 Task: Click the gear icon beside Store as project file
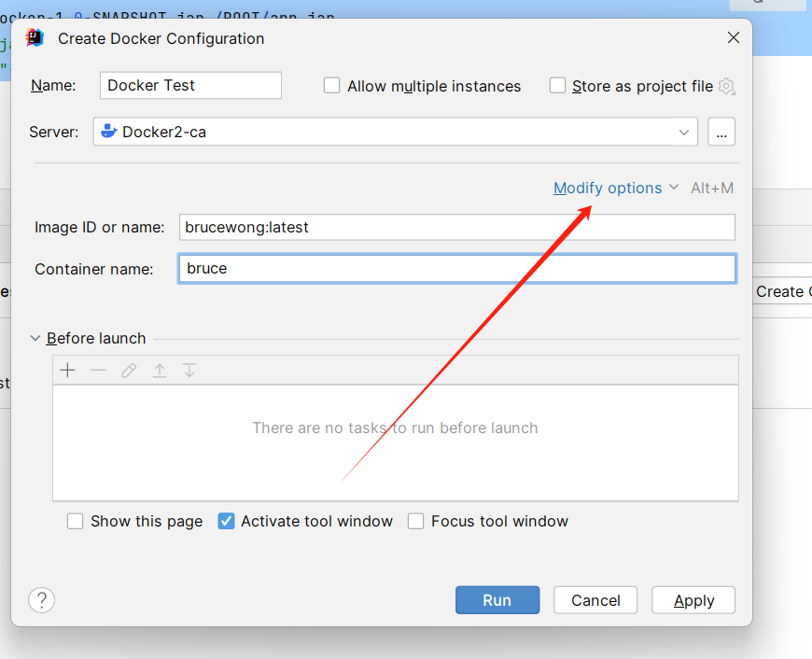(x=726, y=86)
